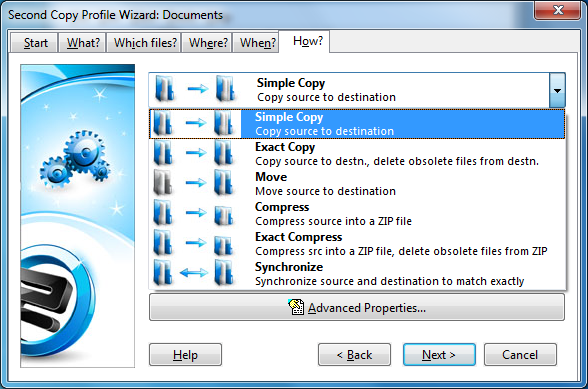Click the Compress small-folder icon

(224, 215)
